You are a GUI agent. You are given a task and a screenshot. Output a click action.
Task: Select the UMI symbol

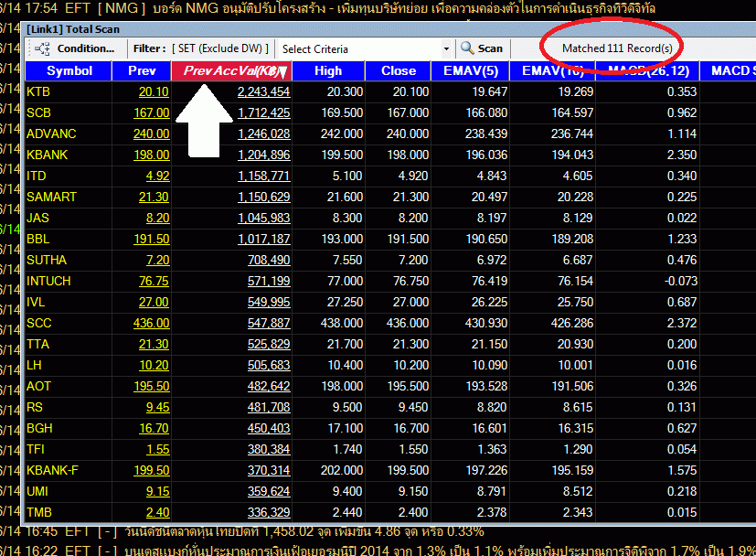tap(37, 492)
